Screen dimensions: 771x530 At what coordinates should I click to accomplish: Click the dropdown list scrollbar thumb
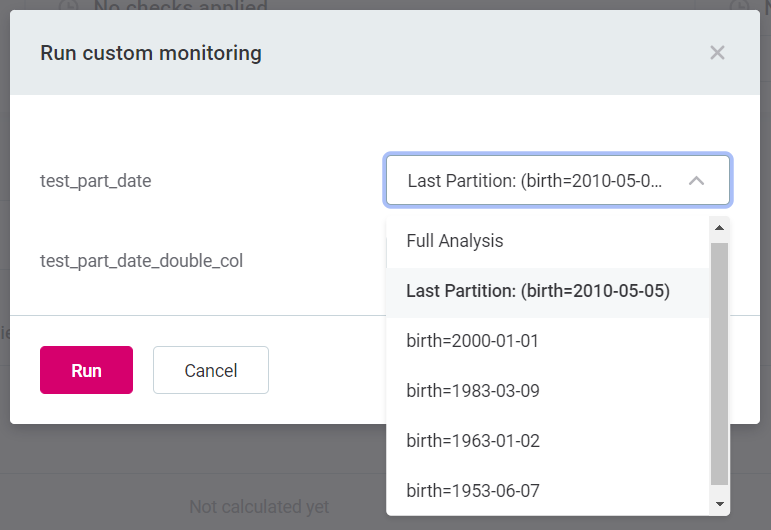pyautogui.click(x=719, y=360)
